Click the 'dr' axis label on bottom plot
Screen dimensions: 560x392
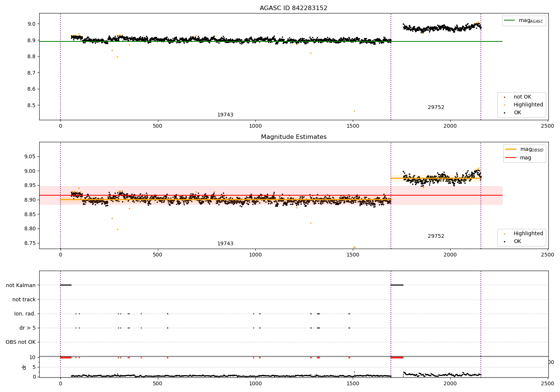(24, 367)
